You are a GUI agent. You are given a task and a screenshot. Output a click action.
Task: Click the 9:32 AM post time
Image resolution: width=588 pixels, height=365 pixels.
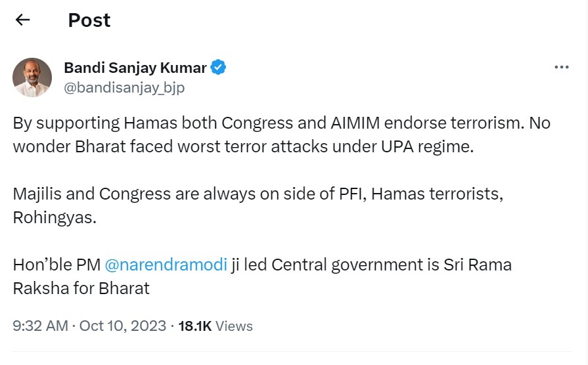pyautogui.click(x=40, y=326)
